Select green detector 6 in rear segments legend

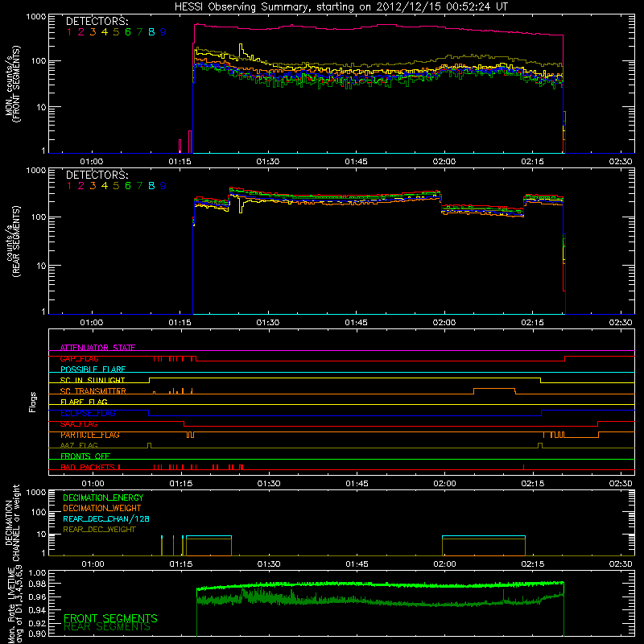coord(128,186)
